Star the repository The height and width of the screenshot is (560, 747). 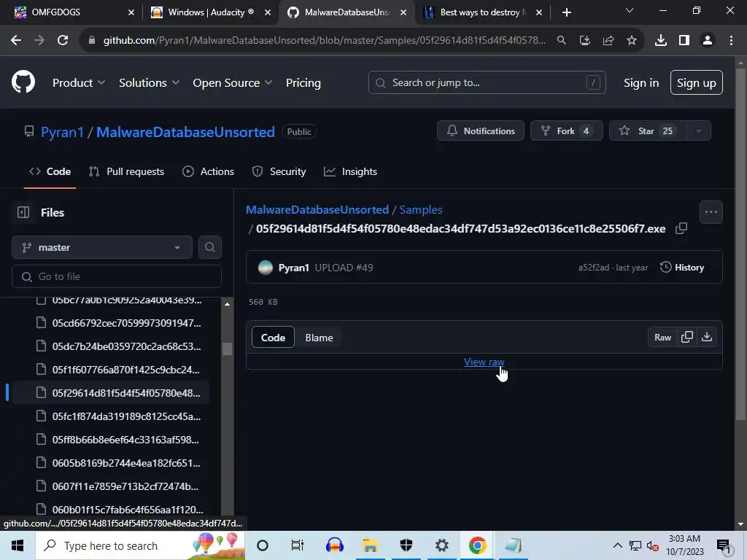coord(649,131)
